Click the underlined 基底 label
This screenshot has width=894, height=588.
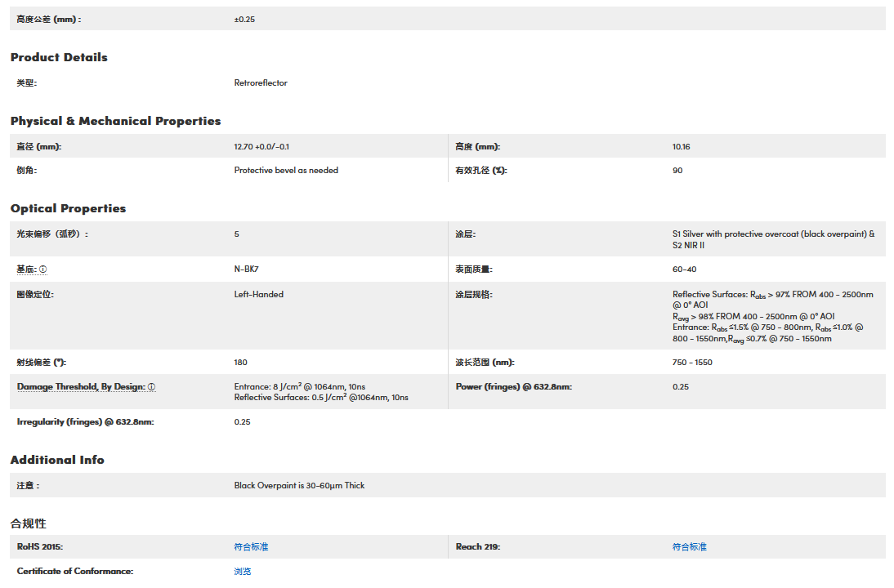(26, 269)
